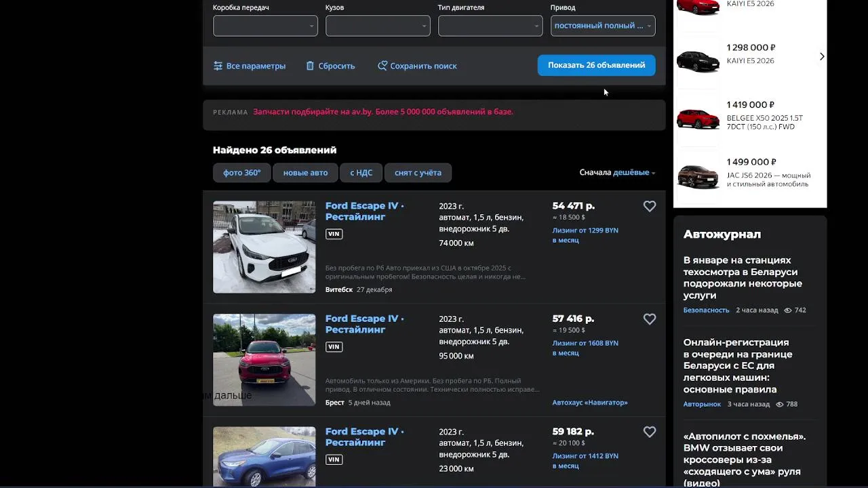Open the Привод dropdown set to постоянный полный

coord(603,26)
